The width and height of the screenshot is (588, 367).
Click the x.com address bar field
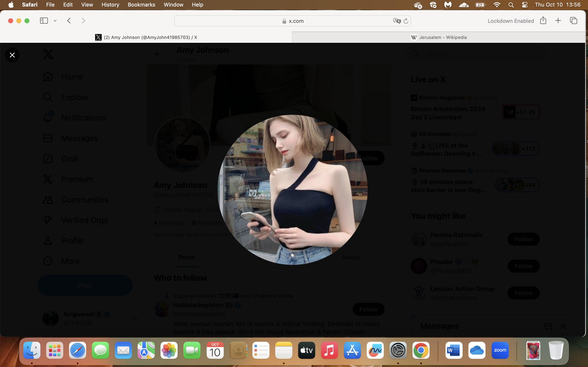(292, 21)
